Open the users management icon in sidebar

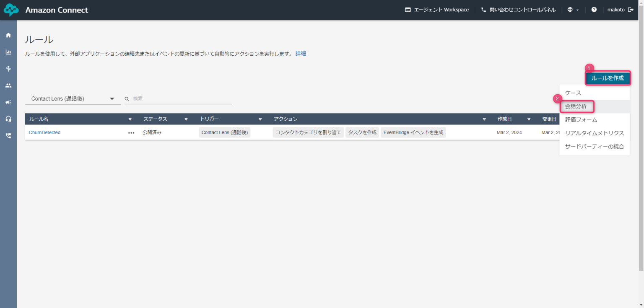(x=8, y=85)
